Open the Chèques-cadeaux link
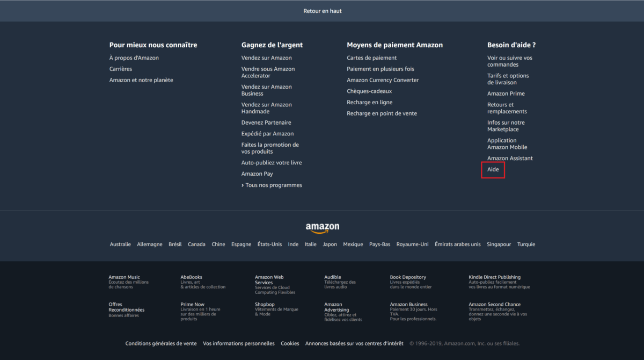Image resolution: width=644 pixels, height=360 pixels. [369, 91]
